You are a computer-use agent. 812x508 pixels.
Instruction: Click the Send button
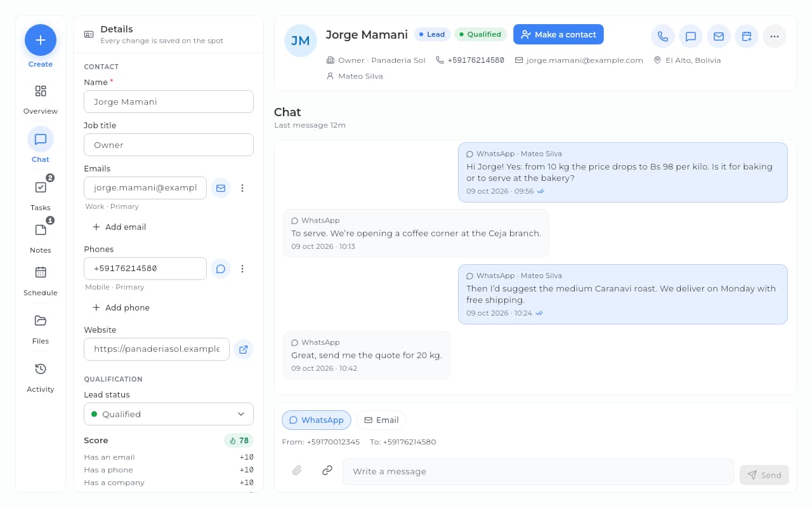(764, 475)
